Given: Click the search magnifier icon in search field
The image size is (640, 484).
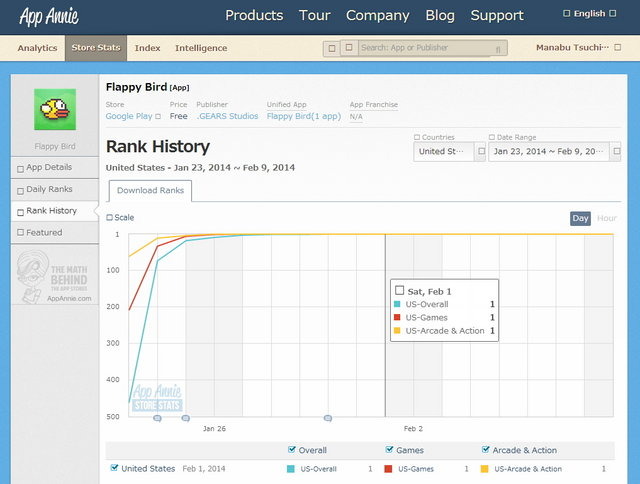Looking at the screenshot, I should click(x=498, y=49).
